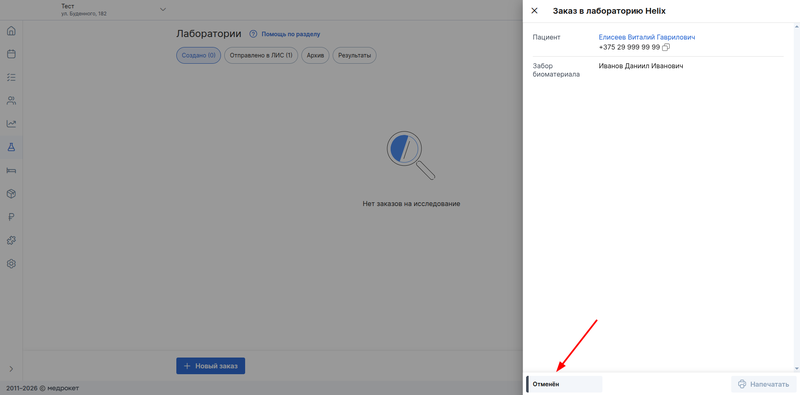
Task: Click the phone number +375 29 999 99 99
Action: pos(629,47)
